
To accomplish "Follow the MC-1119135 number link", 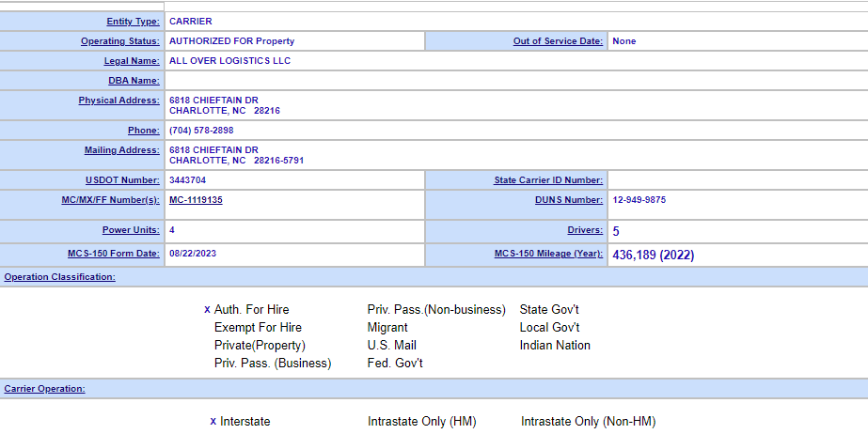I will (196, 200).
